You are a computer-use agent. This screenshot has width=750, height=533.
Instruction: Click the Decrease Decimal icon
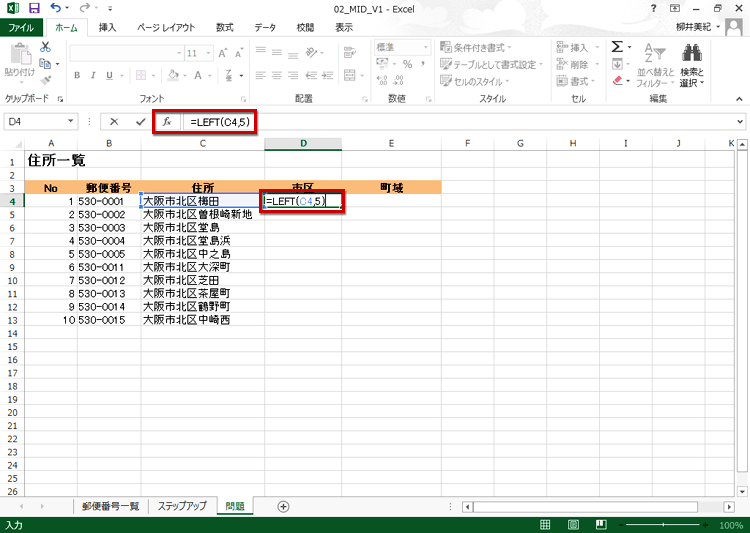pyautogui.click(x=398, y=80)
